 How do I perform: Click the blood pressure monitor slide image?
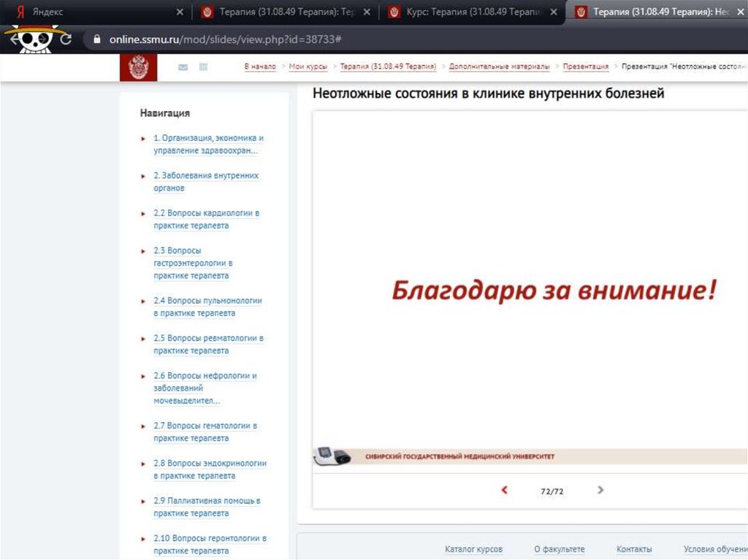(x=332, y=456)
